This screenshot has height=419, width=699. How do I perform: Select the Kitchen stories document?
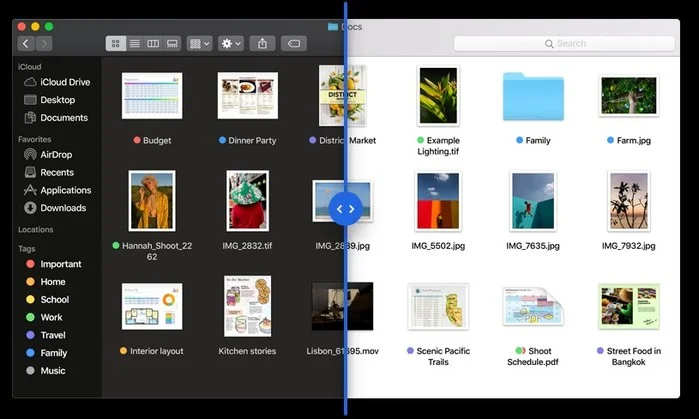[x=247, y=306]
